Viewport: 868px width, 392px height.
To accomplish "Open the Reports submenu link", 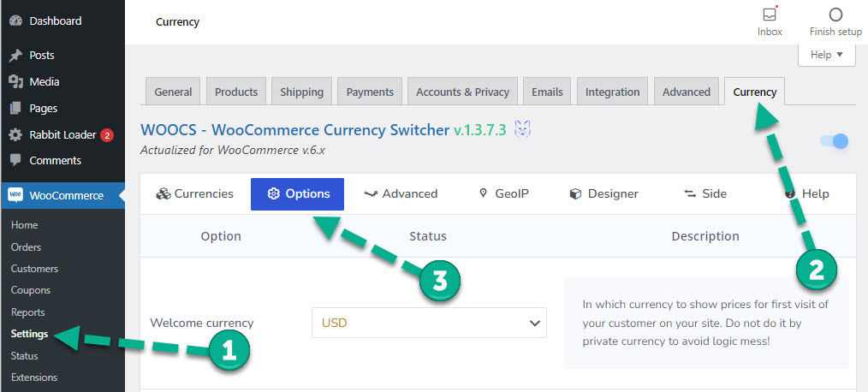I will [x=29, y=312].
